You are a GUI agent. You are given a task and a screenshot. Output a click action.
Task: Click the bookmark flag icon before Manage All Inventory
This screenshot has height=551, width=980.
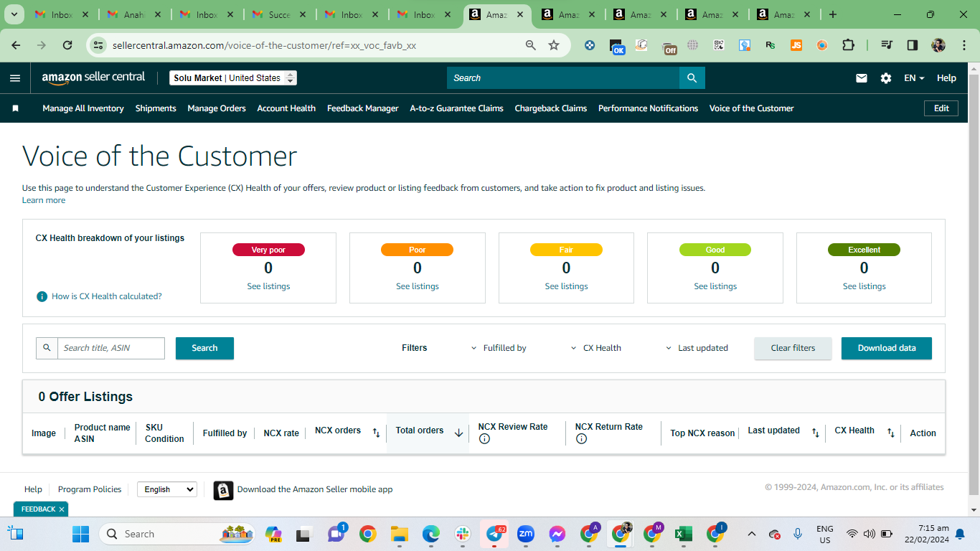point(15,108)
